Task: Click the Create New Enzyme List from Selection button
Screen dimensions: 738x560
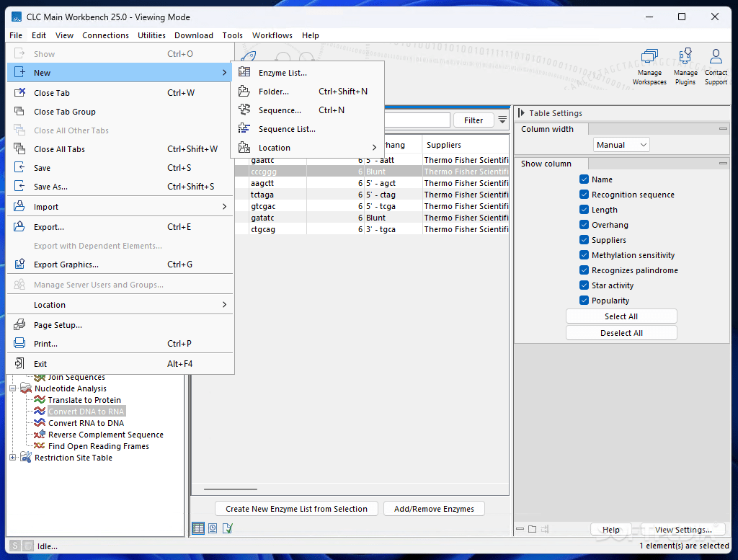Action: [x=296, y=508]
